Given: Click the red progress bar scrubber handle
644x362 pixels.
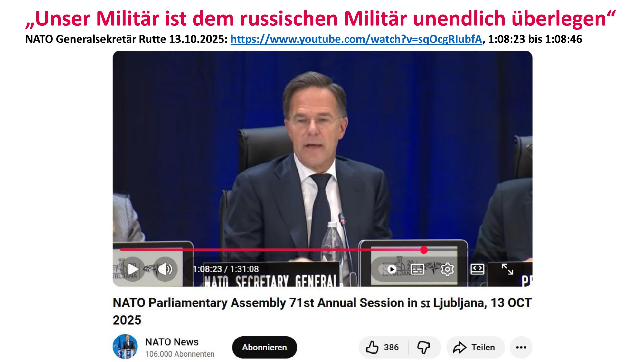Looking at the screenshot, I should (424, 250).
